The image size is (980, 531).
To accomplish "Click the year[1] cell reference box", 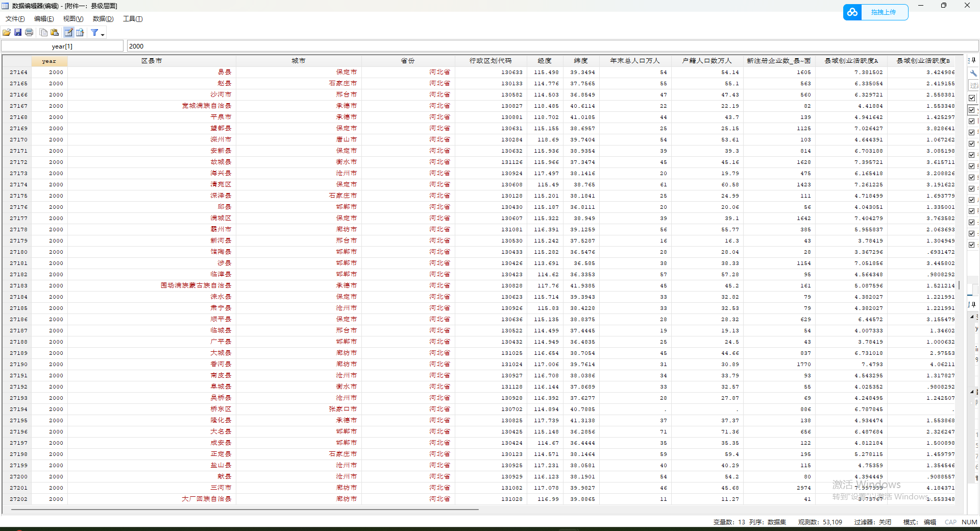I will (x=62, y=46).
